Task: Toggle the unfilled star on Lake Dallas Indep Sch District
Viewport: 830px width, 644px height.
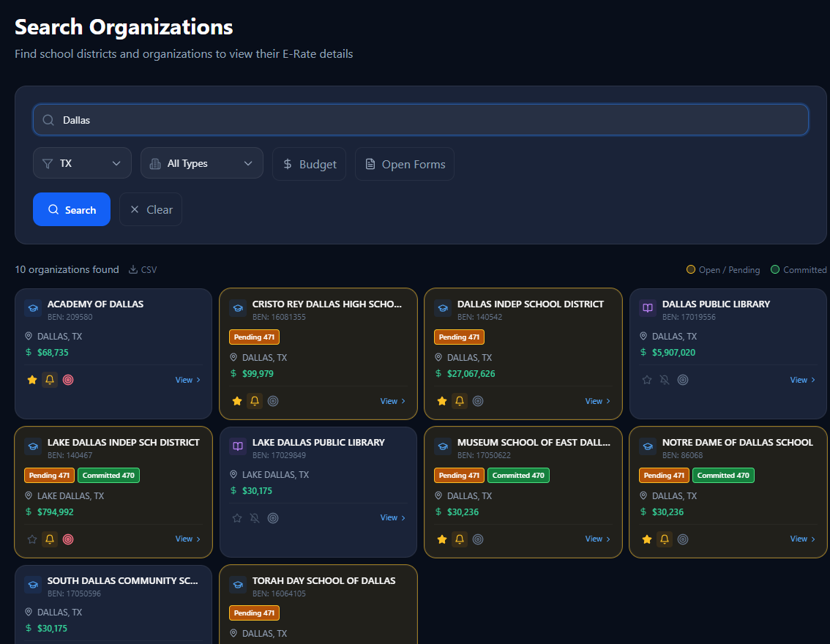Action: [x=31, y=539]
